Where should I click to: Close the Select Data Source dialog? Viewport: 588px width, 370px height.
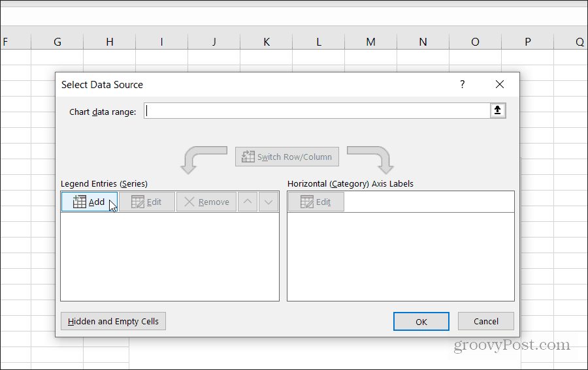tap(500, 84)
